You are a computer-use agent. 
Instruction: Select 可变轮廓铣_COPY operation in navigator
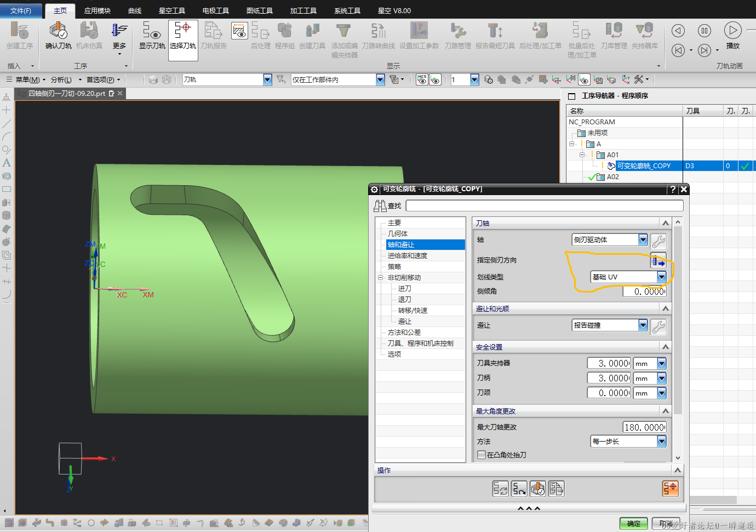(x=644, y=165)
